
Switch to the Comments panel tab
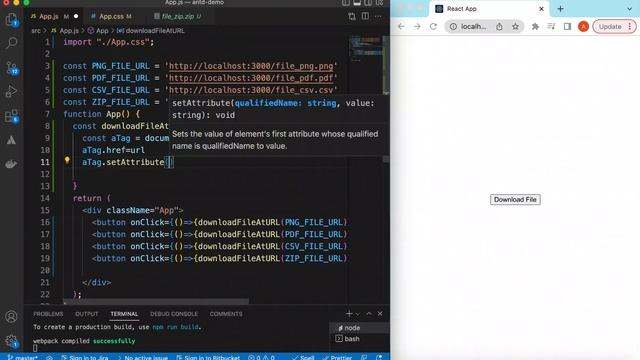(x=226, y=314)
